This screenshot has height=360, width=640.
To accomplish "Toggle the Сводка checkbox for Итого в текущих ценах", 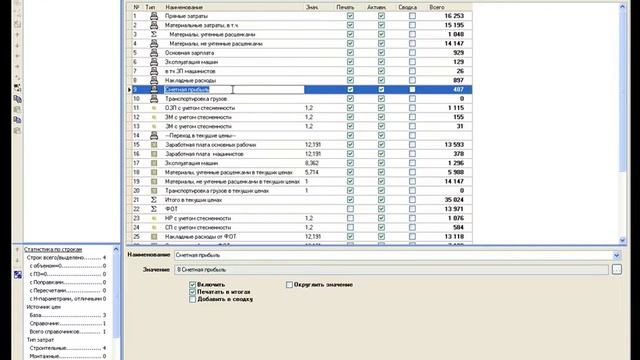I will coord(412,200).
